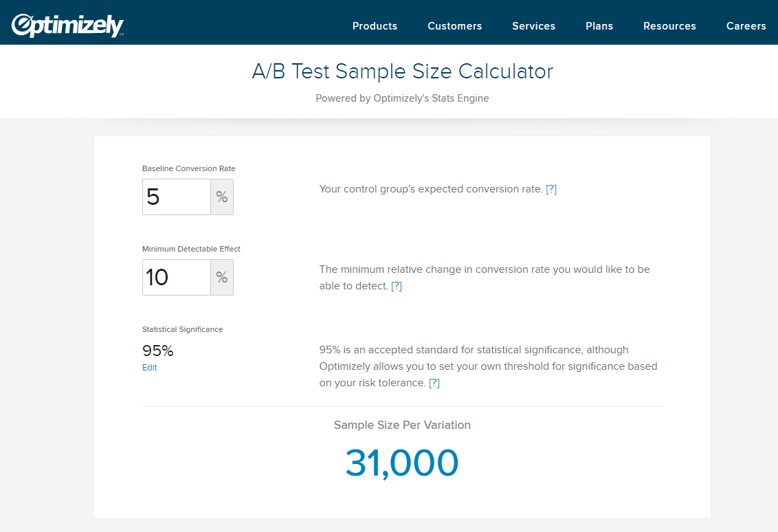Click the percent symbol beside detectable effect
The image size is (778, 532).
[x=222, y=278]
